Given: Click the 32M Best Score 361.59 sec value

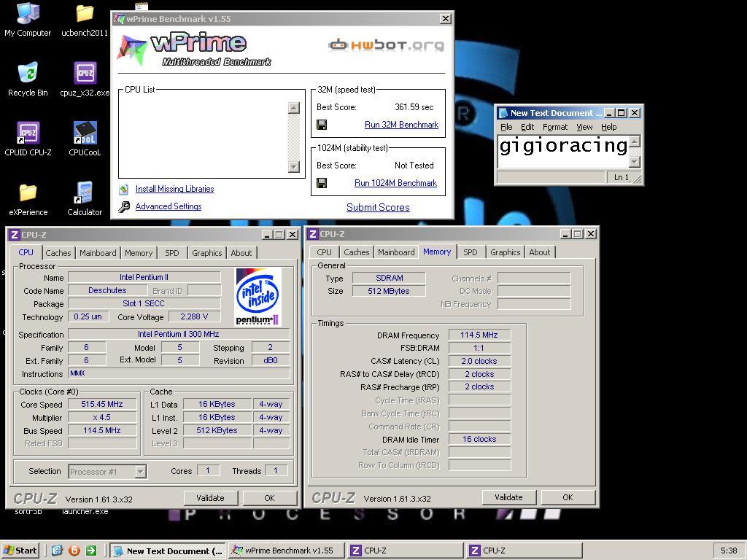Looking at the screenshot, I should coord(414,107).
